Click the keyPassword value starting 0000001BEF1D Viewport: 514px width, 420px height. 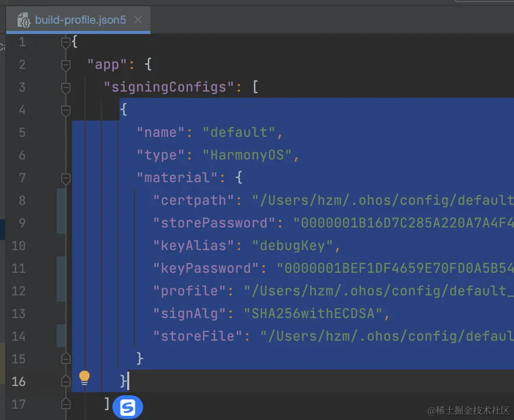click(x=396, y=268)
